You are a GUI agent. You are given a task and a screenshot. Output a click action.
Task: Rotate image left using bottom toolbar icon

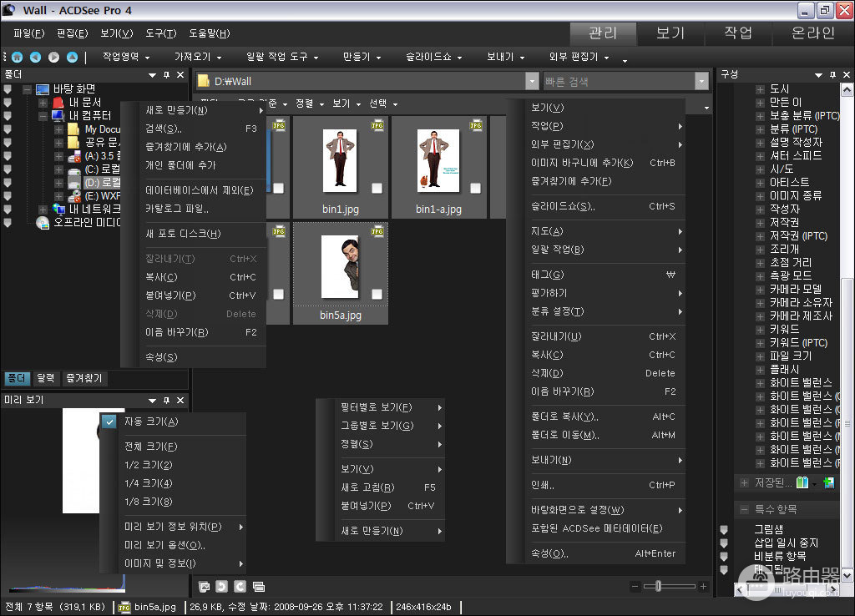[221, 587]
